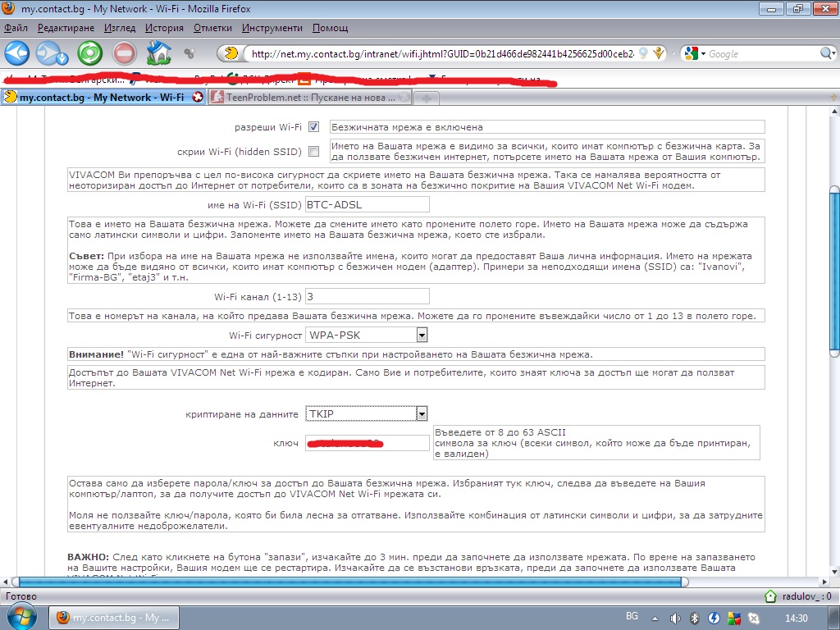Click the lightbulb icon in the address bar

[x=643, y=53]
